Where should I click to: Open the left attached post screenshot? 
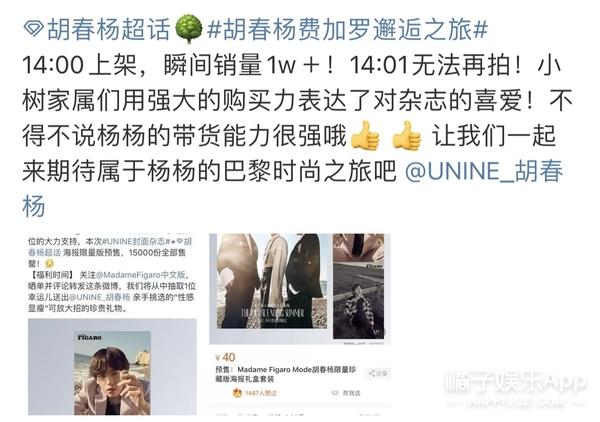pyautogui.click(x=112, y=324)
